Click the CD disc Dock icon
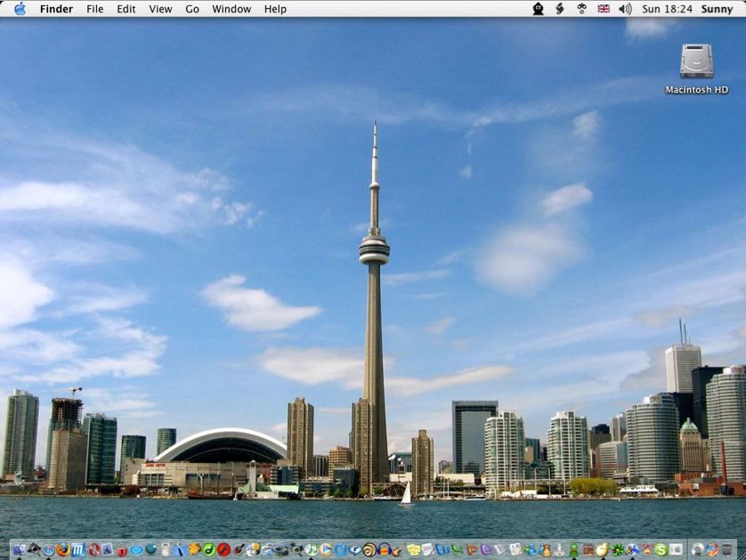 pyautogui.click(x=697, y=550)
